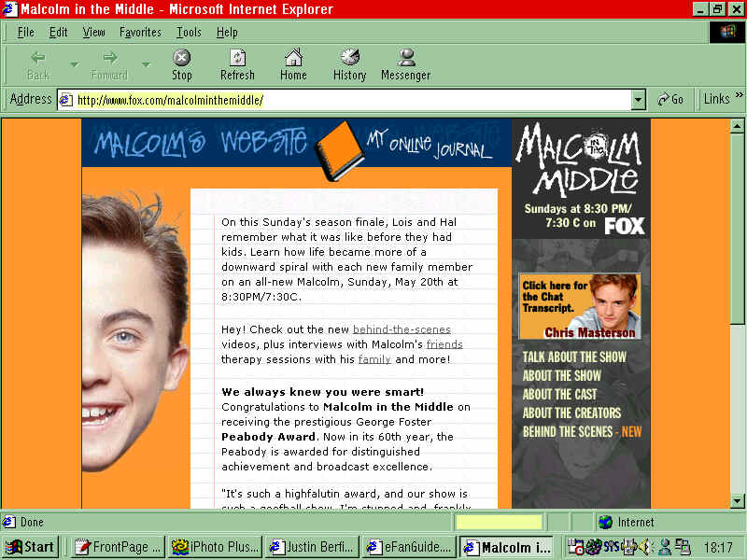The height and width of the screenshot is (560, 747).
Task: Click the My Online Journal header
Action: coord(429,145)
